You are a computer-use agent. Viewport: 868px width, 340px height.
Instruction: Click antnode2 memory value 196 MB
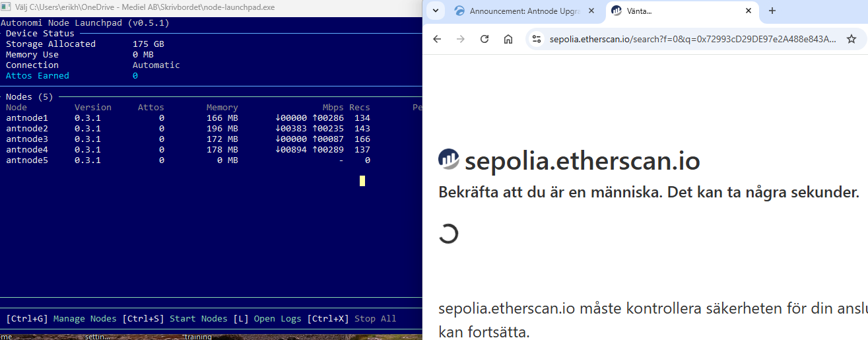coord(222,128)
